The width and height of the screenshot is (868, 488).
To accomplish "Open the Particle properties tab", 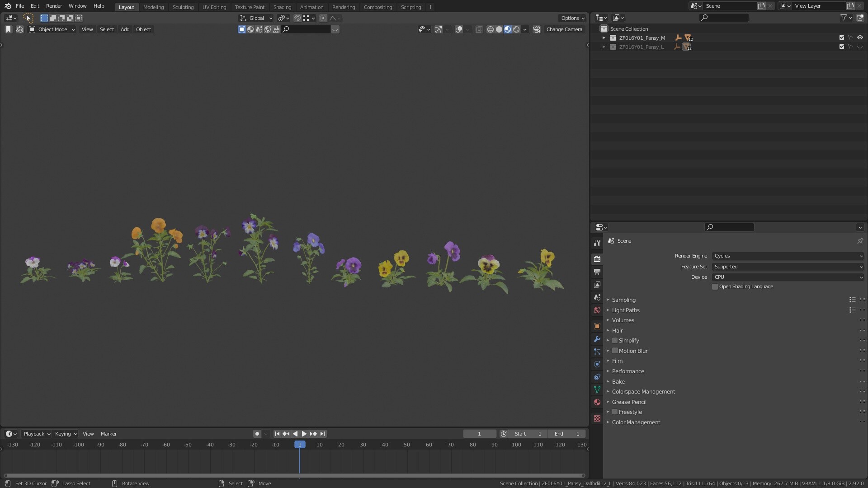I will [597, 352].
